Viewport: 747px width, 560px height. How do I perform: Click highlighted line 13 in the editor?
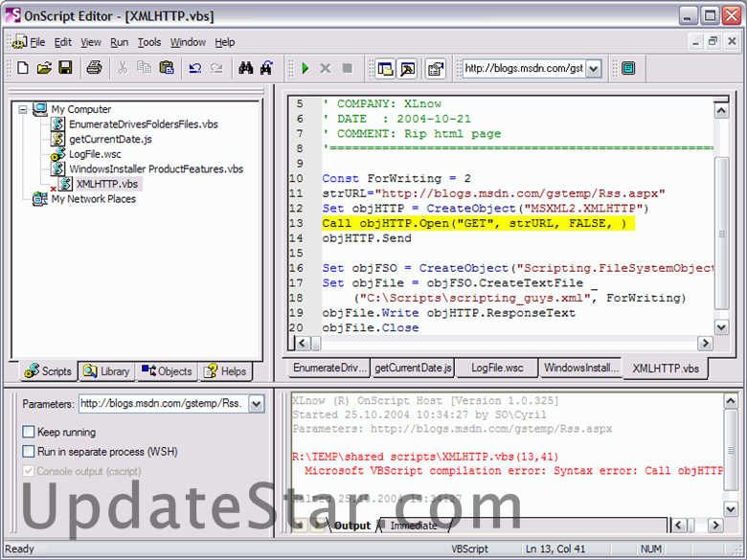coord(478,223)
